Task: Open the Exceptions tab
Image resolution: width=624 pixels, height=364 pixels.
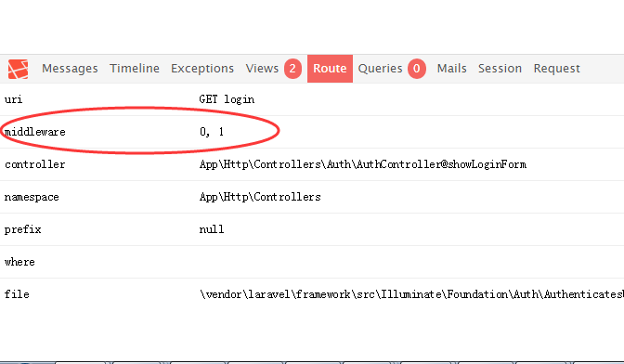Action: (202, 69)
